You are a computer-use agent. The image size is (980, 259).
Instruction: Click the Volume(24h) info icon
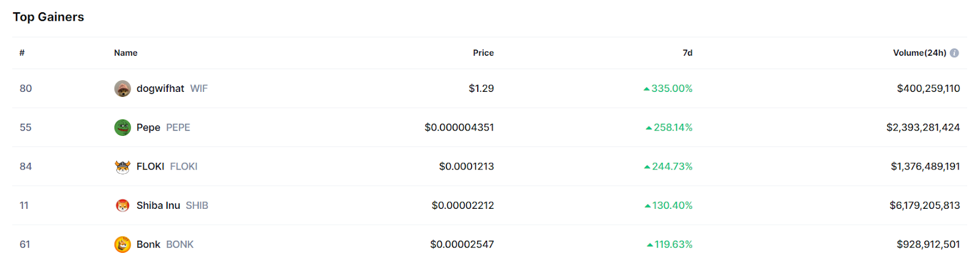coord(954,53)
